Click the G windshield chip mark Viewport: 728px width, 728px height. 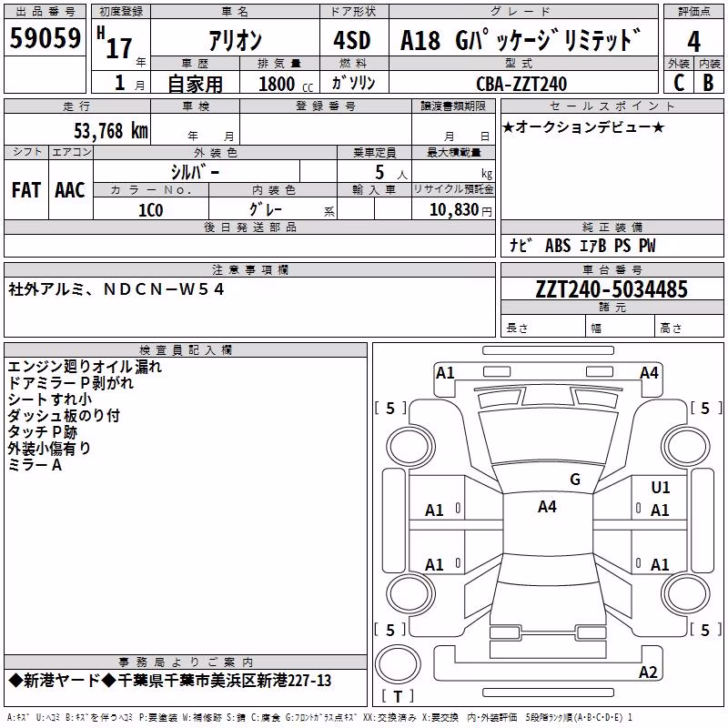tap(575, 480)
